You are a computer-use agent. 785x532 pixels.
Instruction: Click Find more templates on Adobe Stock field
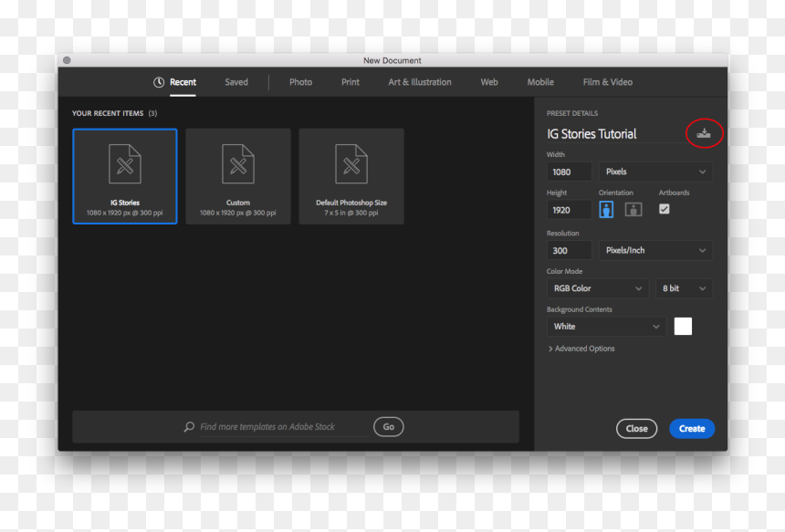pos(284,426)
